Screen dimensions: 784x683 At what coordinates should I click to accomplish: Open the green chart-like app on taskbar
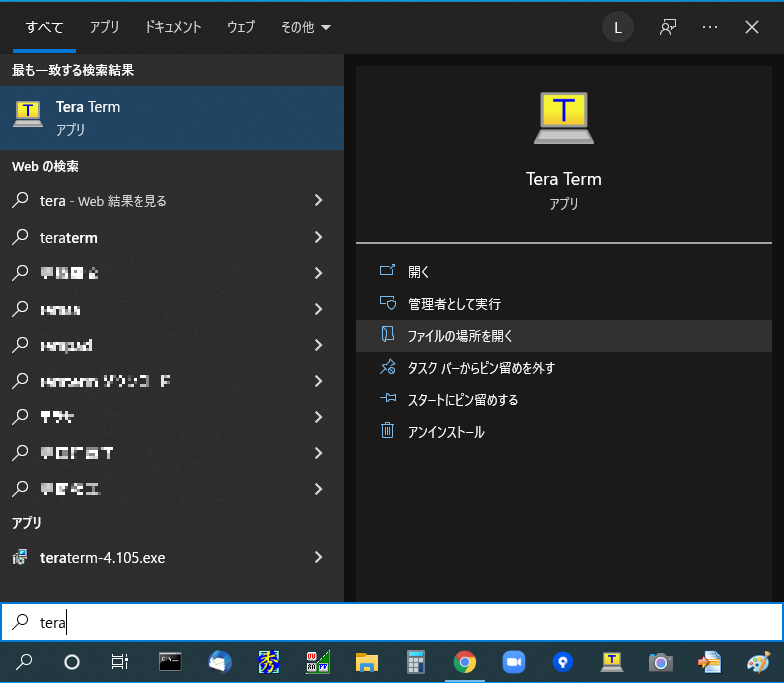click(318, 662)
